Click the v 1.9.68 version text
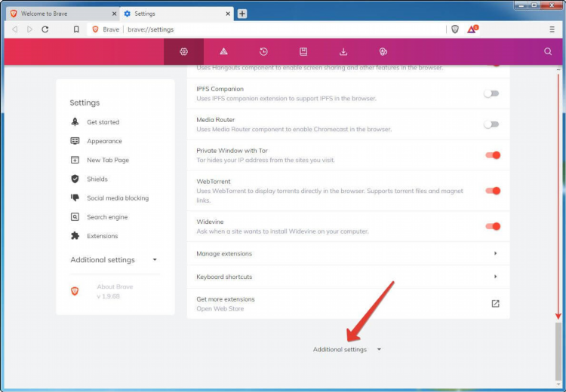The height and width of the screenshot is (392, 566). click(x=108, y=296)
